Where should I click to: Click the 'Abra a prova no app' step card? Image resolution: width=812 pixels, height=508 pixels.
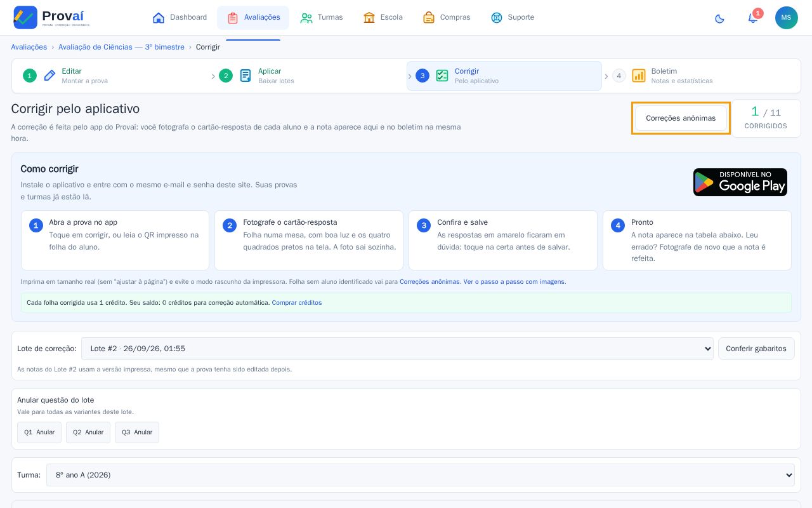(115, 241)
